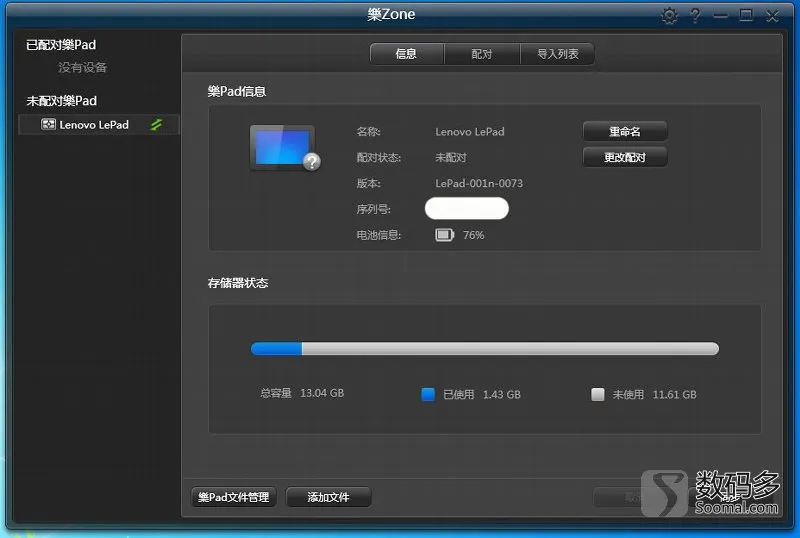Viewport: 800px width, 538px height.
Task: Click the 没有设备 text
Action: coord(82,67)
